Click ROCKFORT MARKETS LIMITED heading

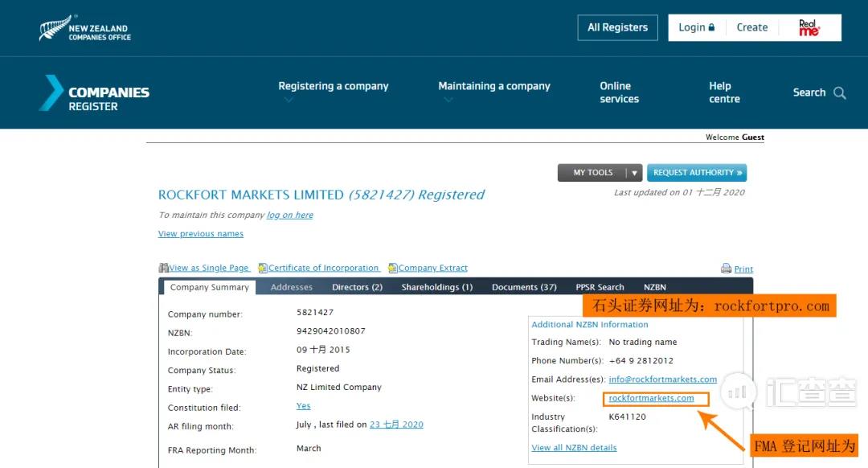click(251, 195)
